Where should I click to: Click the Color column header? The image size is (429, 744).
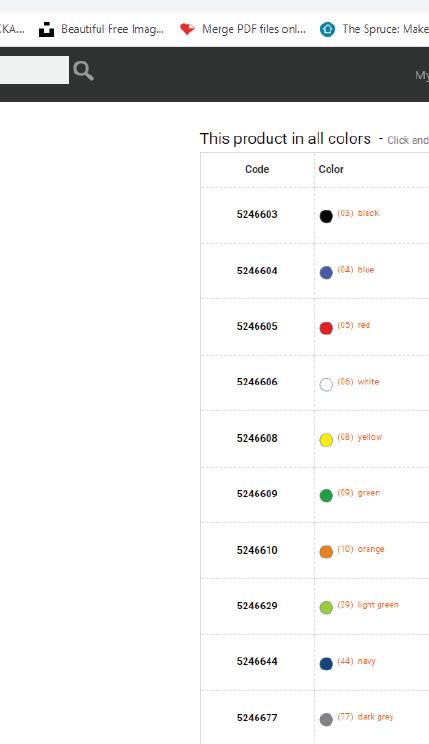coord(331,169)
